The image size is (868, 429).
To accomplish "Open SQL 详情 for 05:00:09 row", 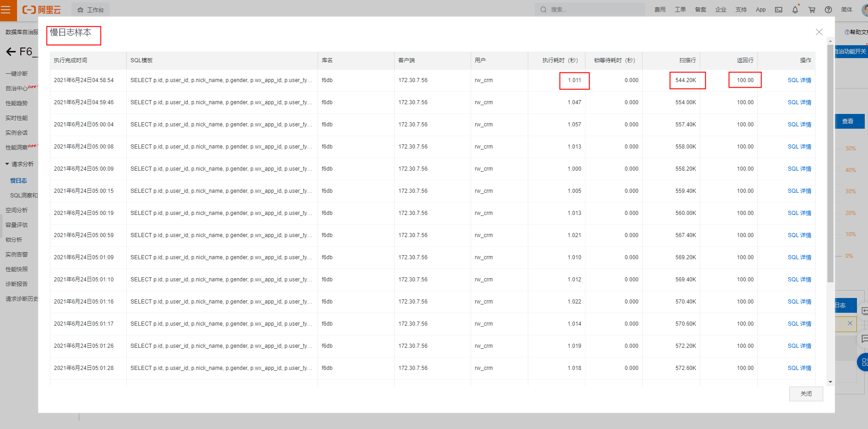I will pos(799,169).
